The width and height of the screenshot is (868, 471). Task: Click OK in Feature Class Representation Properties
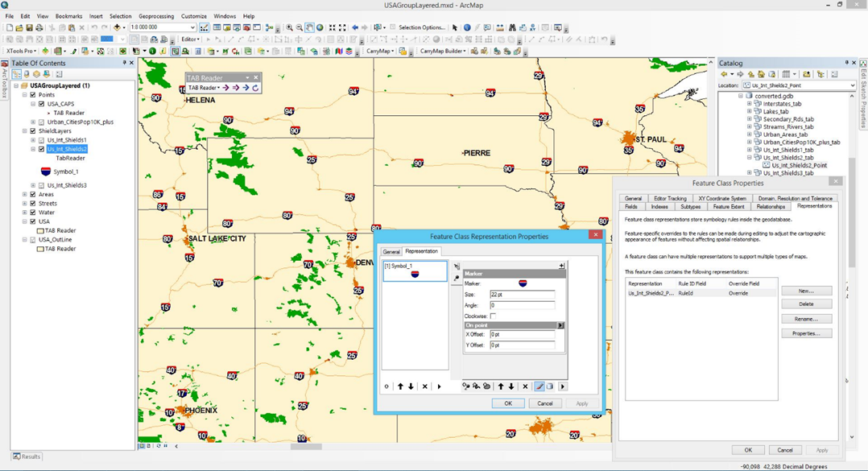coord(508,403)
